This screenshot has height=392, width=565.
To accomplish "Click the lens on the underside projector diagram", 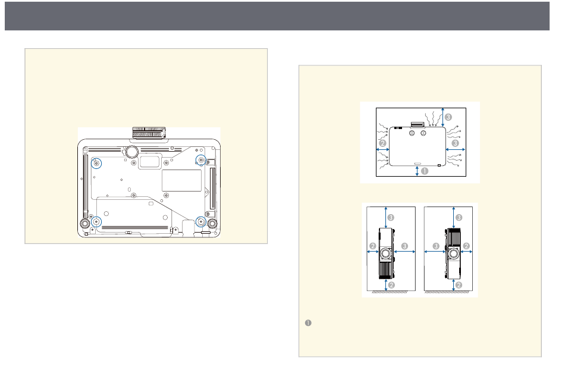I will [x=149, y=133].
